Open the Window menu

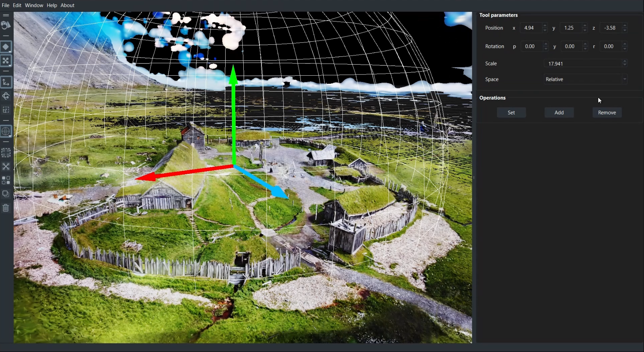(x=34, y=5)
